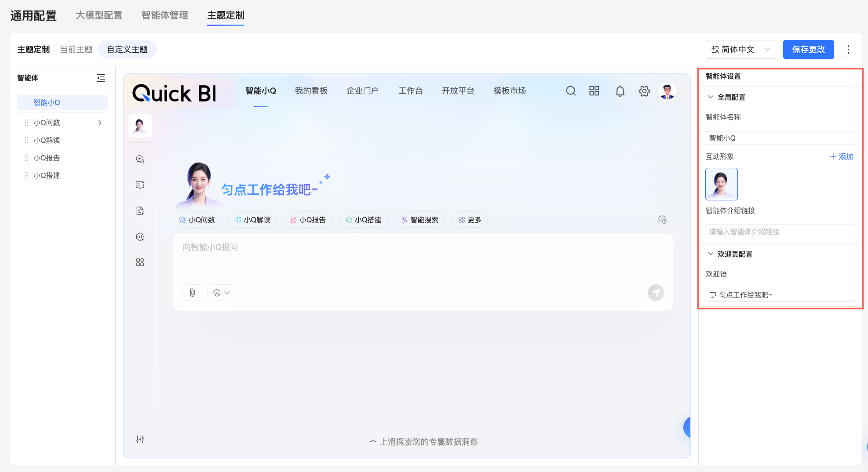Click the sliders adjustment icon at sidebar bottom
The height and width of the screenshot is (472, 868).
coord(140,439)
